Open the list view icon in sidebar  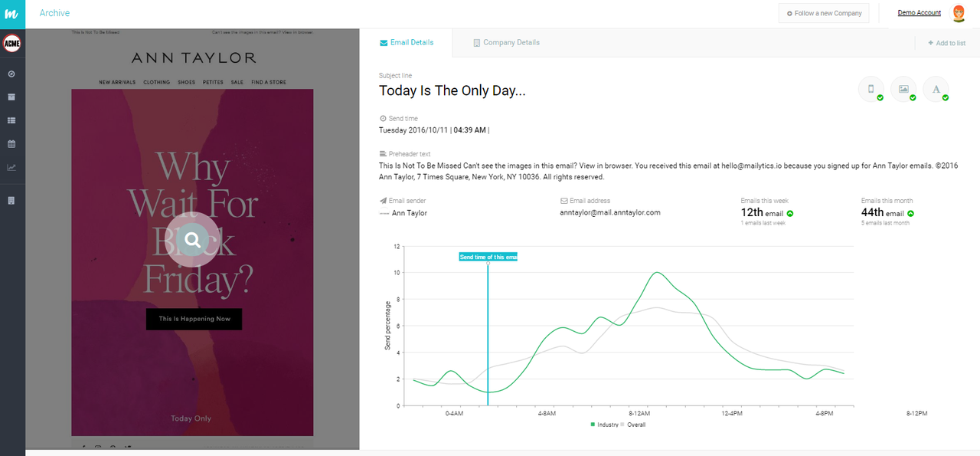tap(11, 120)
